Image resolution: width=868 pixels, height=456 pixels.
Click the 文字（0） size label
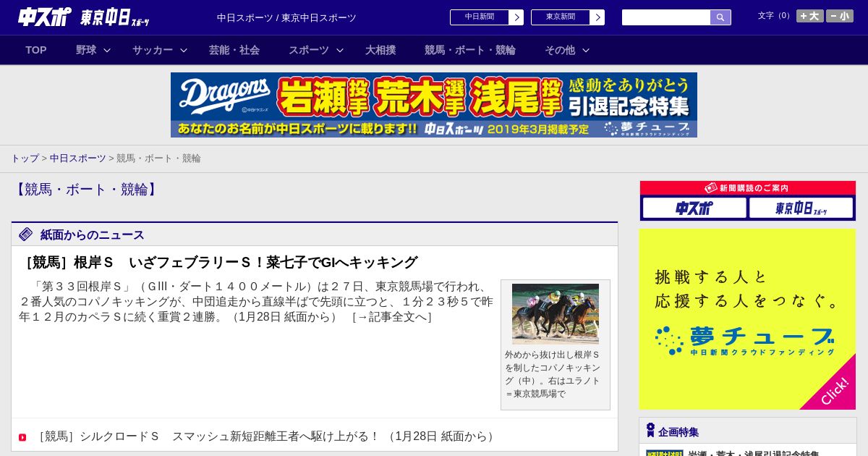point(775,16)
